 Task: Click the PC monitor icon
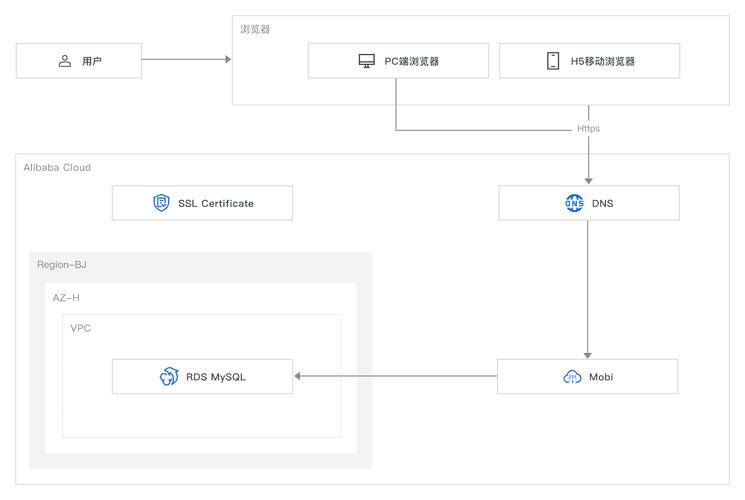366,61
